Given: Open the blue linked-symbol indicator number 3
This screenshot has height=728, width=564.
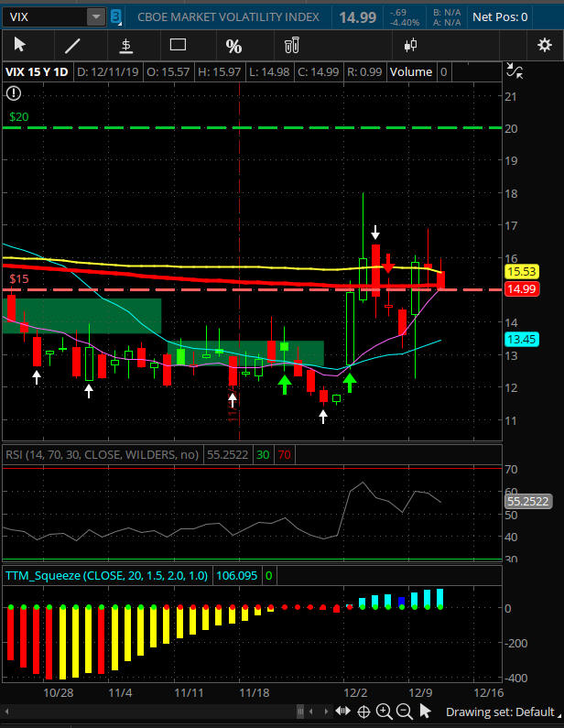Looking at the screenshot, I should click(116, 16).
